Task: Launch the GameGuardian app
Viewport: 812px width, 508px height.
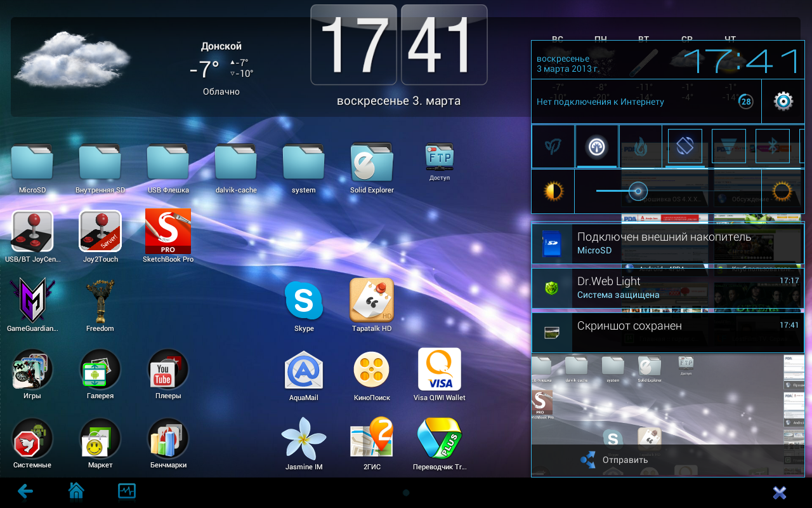Action: tap(32, 301)
